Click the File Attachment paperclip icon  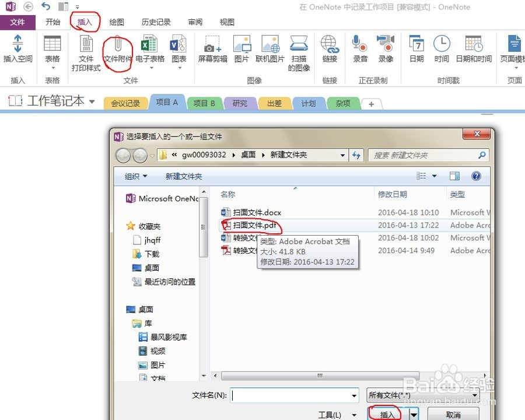tap(117, 44)
